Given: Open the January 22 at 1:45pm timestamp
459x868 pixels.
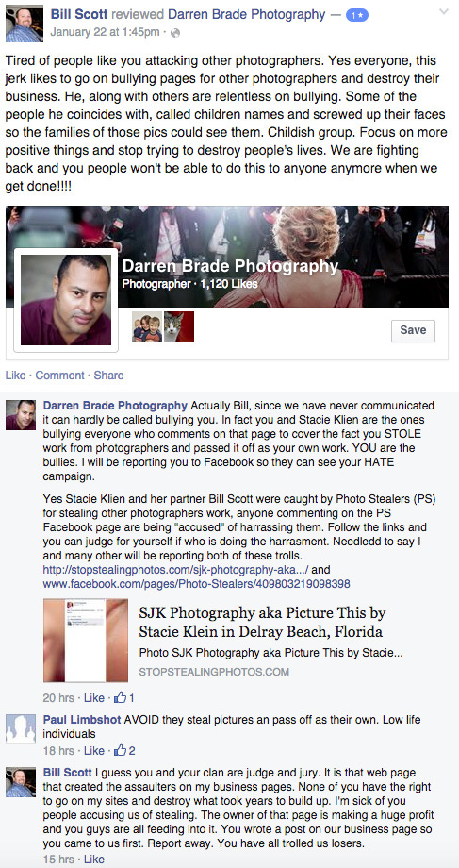Looking at the screenshot, I should (x=105, y=32).
